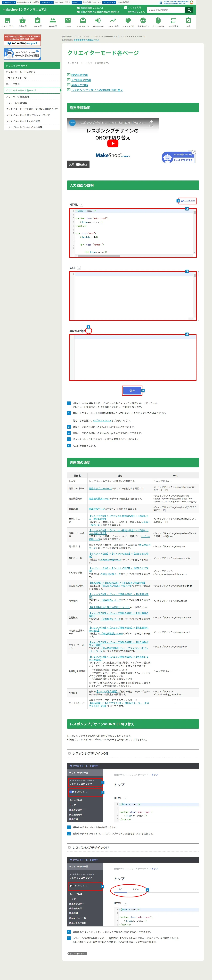Select クリエイターモードよくある質問 in the sidebar
The image size is (212, 980).
(x=32, y=121)
